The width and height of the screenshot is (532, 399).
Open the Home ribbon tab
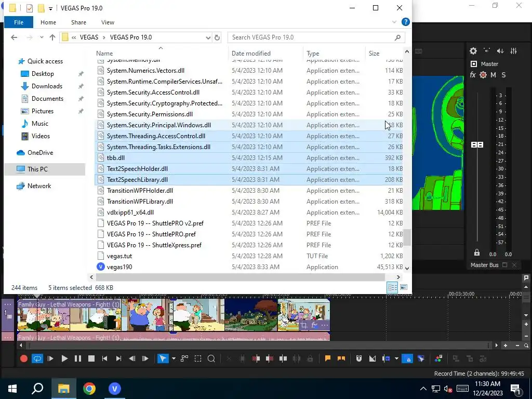(48, 22)
